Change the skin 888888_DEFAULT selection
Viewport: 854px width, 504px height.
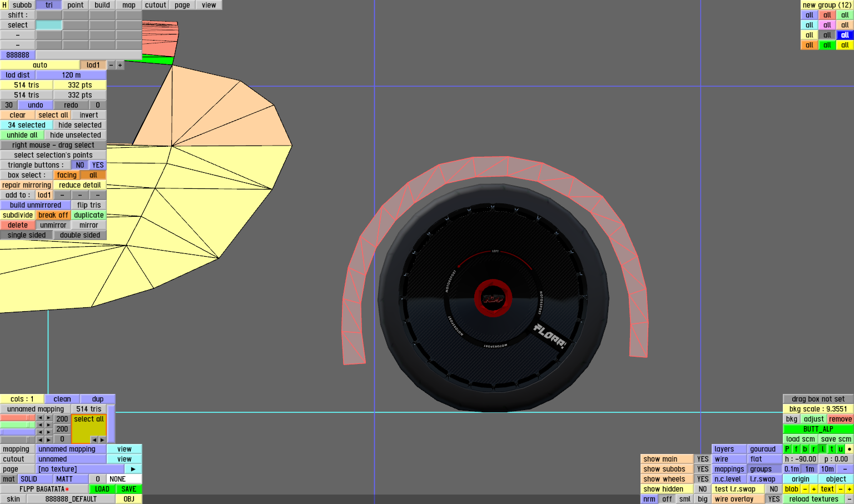71,499
